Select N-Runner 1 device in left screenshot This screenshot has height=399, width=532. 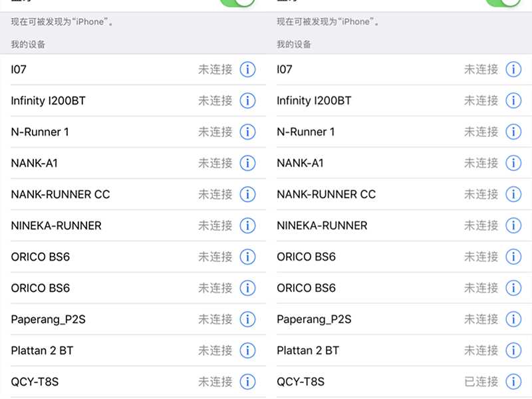(40, 132)
